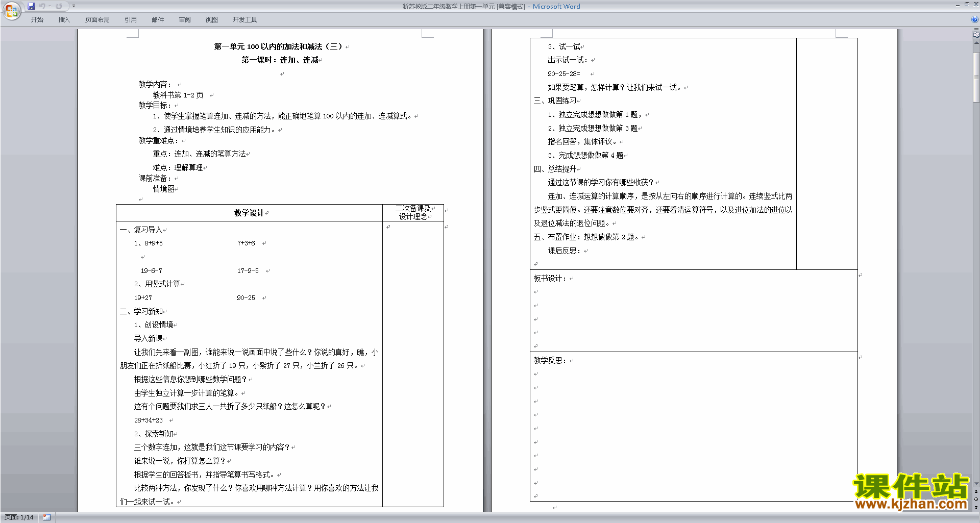Click the line 通过这节课的学习你有哪些收获?
The height and width of the screenshot is (523, 980).
(601, 182)
